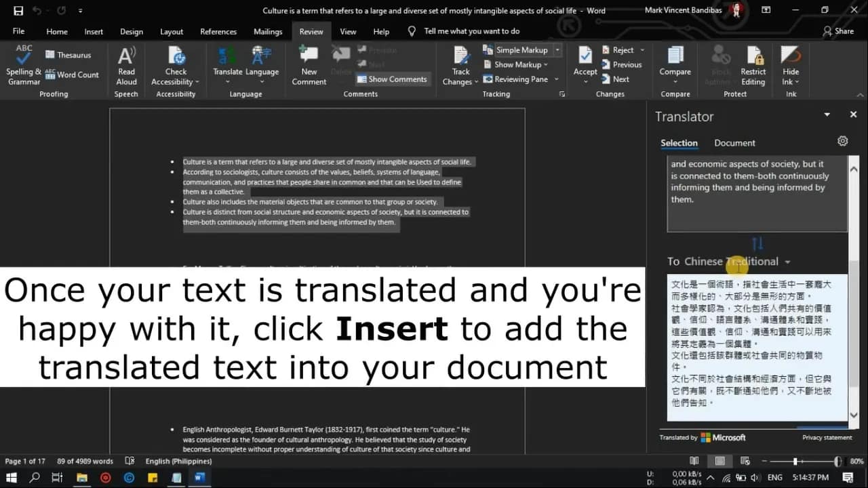Adjust the zoom slider in status bar
The height and width of the screenshot is (488, 868).
click(x=795, y=462)
